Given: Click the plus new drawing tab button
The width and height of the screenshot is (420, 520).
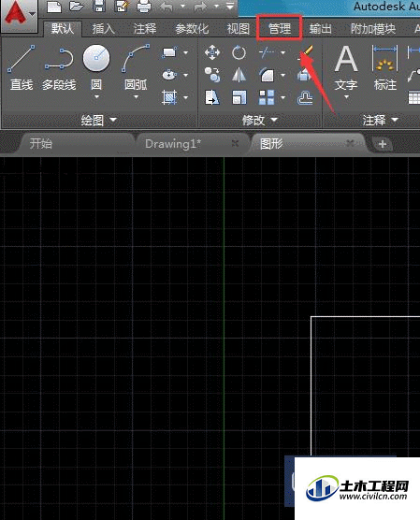Looking at the screenshot, I should coord(383,144).
